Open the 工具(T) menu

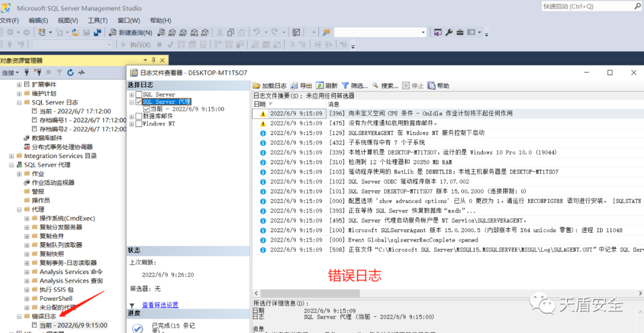click(x=98, y=20)
